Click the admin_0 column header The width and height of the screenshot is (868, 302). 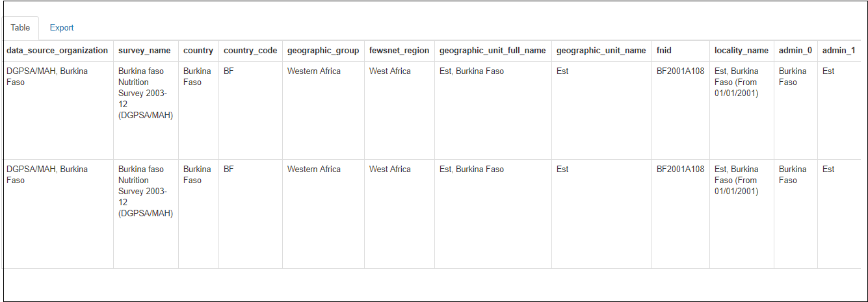(795, 51)
